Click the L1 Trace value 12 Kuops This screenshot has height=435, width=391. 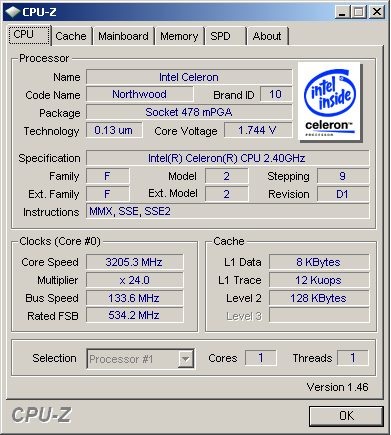tap(319, 280)
